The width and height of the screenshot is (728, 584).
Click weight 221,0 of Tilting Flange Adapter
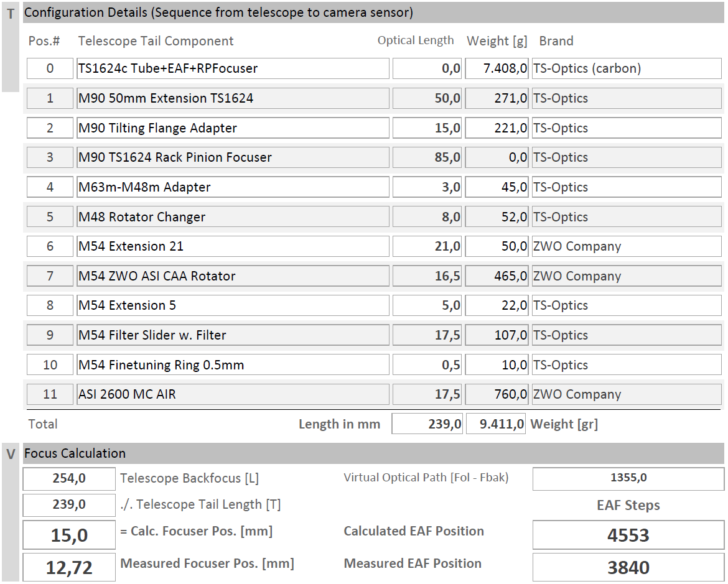pos(497,127)
